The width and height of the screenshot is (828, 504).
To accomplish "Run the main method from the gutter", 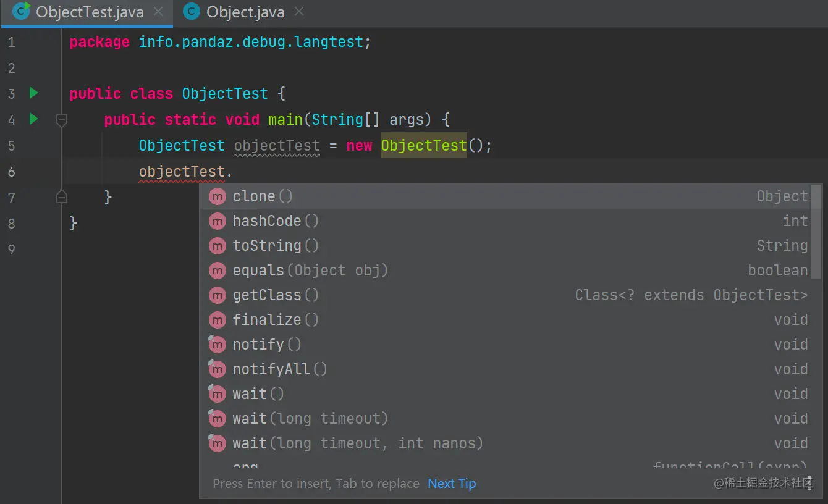I will pyautogui.click(x=34, y=119).
